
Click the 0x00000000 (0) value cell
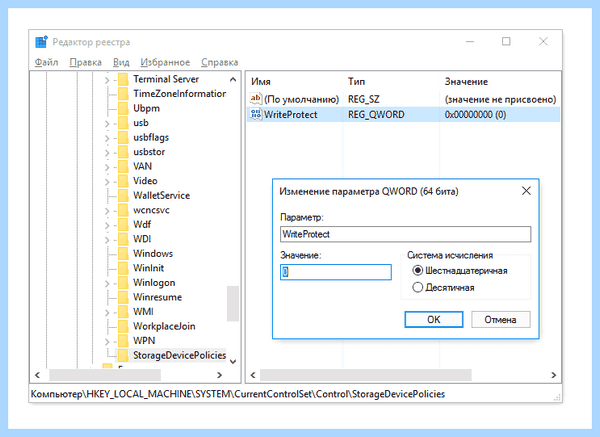pos(475,114)
